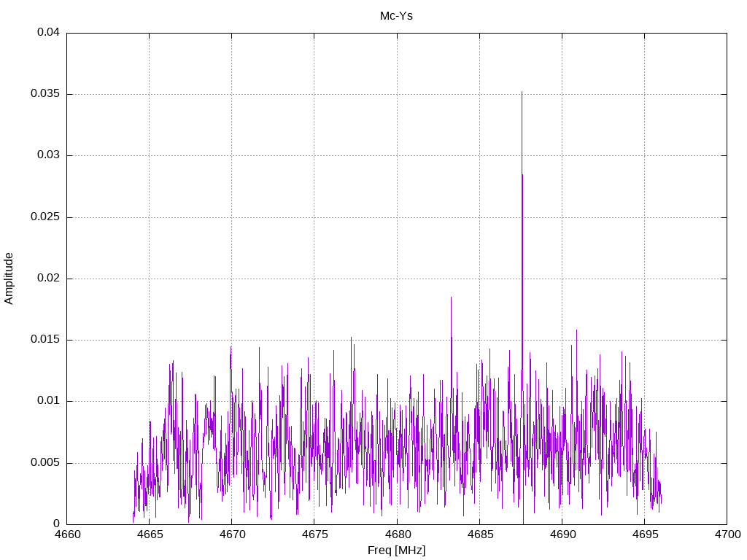Click the 0 y-axis tick label
This screenshot has width=747, height=560.
[57, 524]
